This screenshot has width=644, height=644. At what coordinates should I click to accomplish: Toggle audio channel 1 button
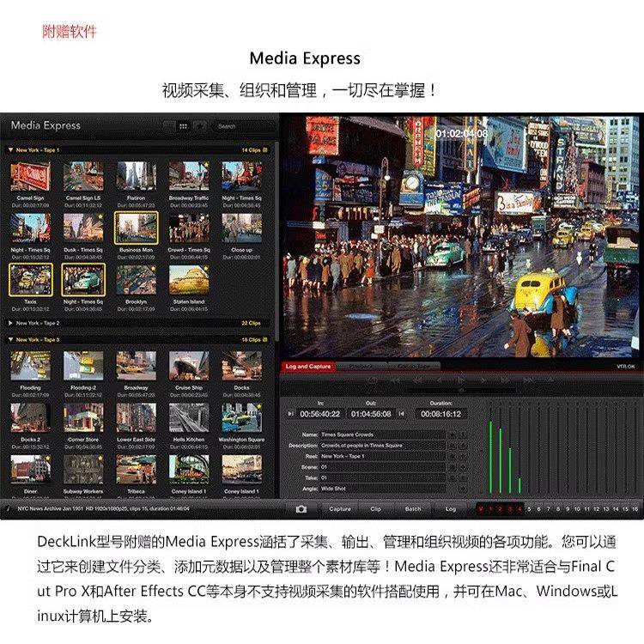coord(490,509)
